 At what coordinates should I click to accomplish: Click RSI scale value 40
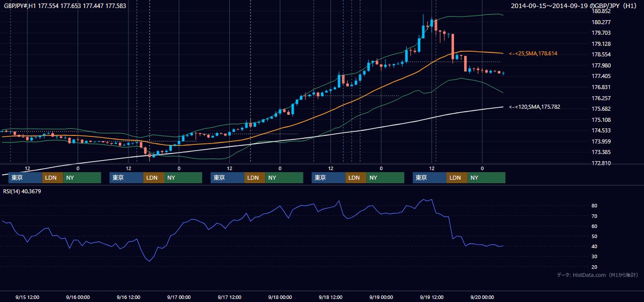tap(595, 246)
